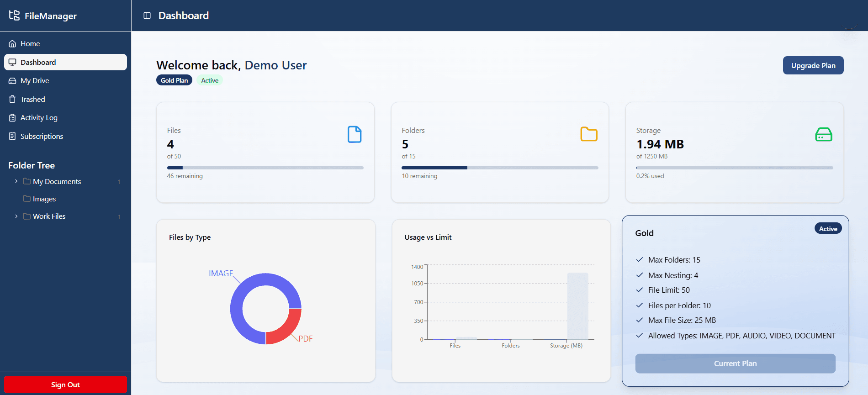This screenshot has width=868, height=395.
Task: Click the green storage drive icon
Action: [x=824, y=134]
